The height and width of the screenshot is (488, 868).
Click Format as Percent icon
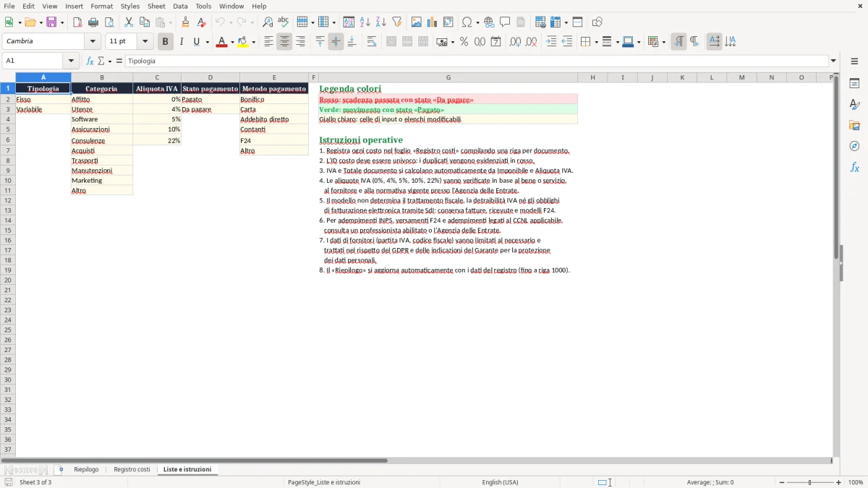coord(464,42)
